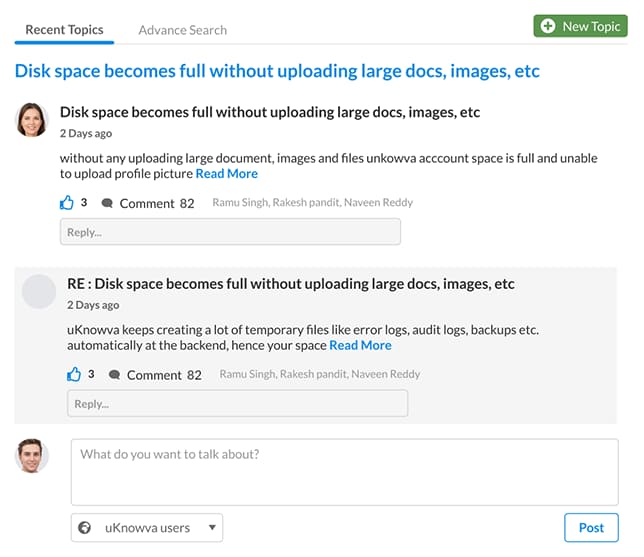The image size is (644, 557).
Task: Focus the first Reply field
Action: (230, 232)
